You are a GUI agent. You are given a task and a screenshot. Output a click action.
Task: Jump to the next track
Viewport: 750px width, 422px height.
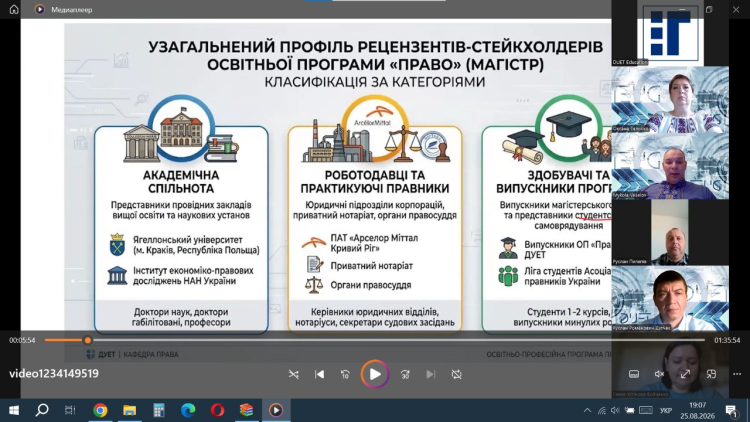pyautogui.click(x=430, y=375)
